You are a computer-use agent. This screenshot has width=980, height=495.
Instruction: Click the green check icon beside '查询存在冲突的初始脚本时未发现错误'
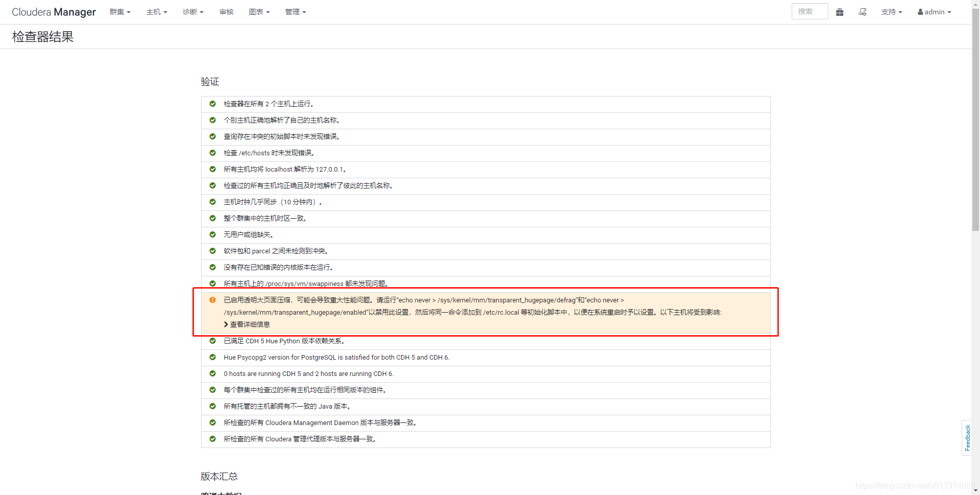(212, 136)
